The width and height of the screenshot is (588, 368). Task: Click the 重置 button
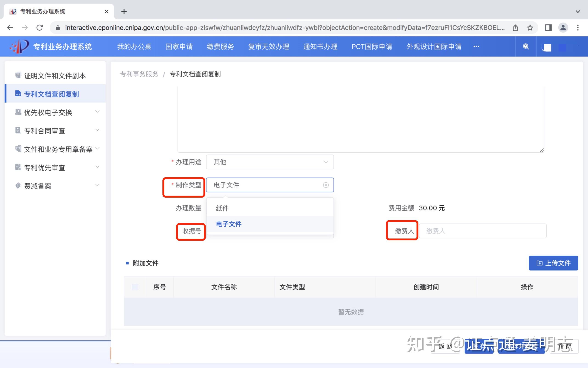[564, 346]
